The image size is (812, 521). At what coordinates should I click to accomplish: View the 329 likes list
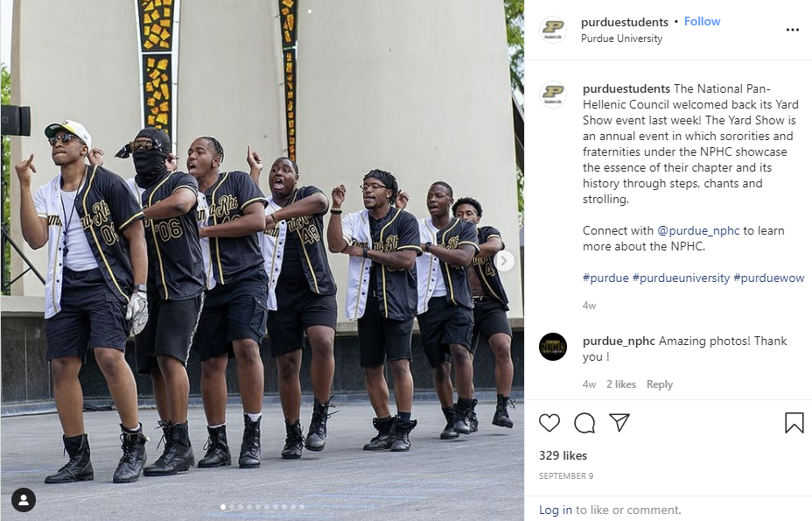click(563, 455)
